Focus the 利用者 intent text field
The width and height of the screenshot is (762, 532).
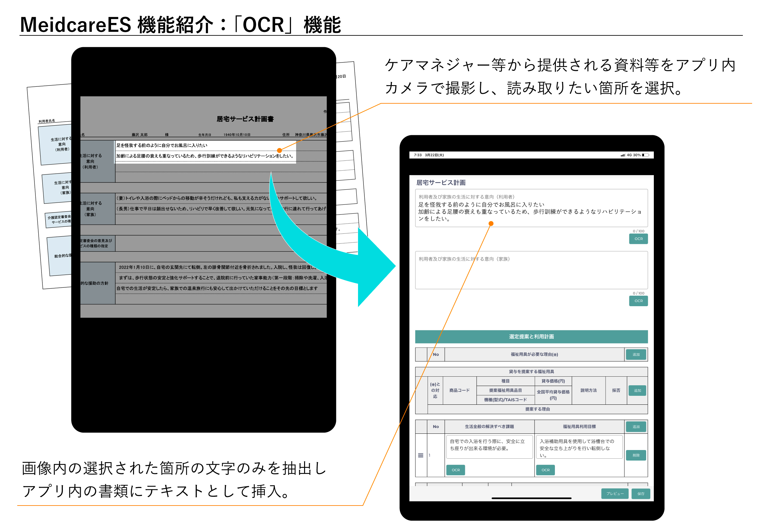coord(531,208)
